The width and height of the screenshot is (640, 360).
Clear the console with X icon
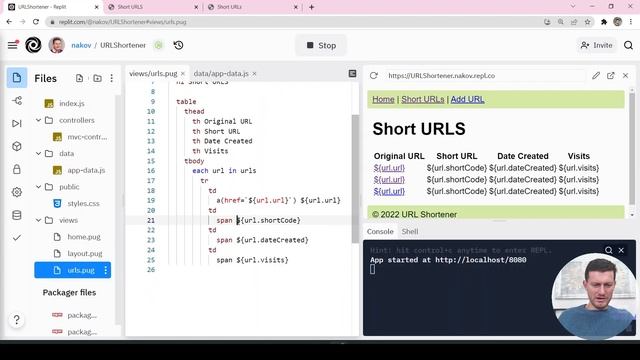[621, 250]
